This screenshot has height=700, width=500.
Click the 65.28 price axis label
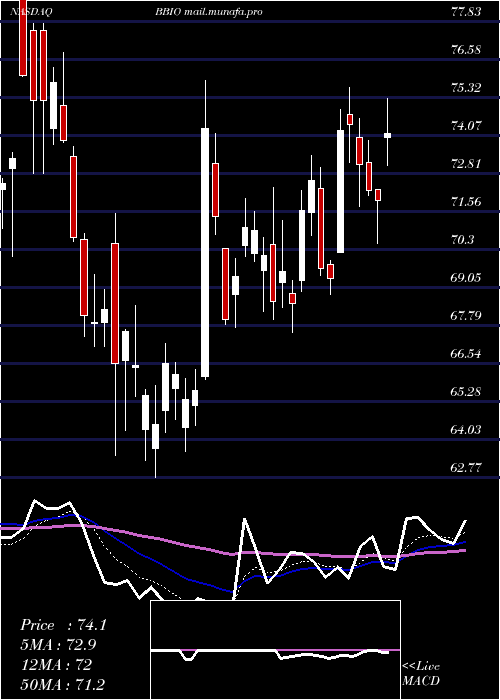pyautogui.click(x=466, y=392)
